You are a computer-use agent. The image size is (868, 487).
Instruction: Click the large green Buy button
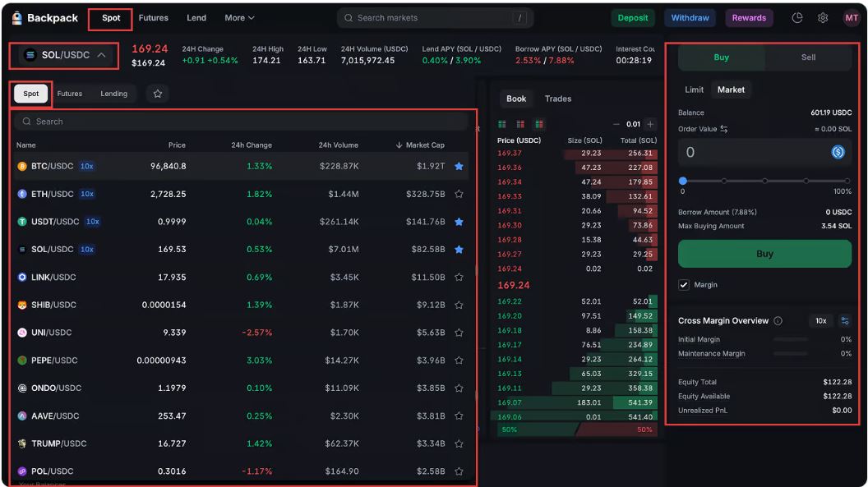(764, 254)
